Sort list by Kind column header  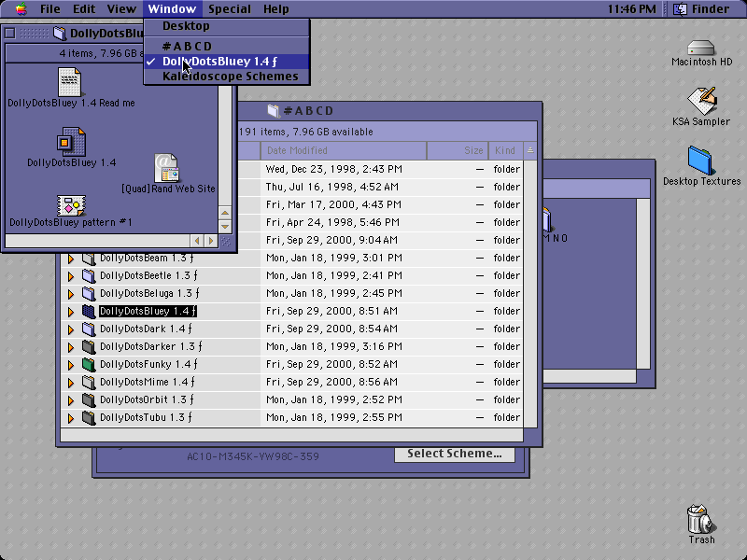tap(506, 150)
